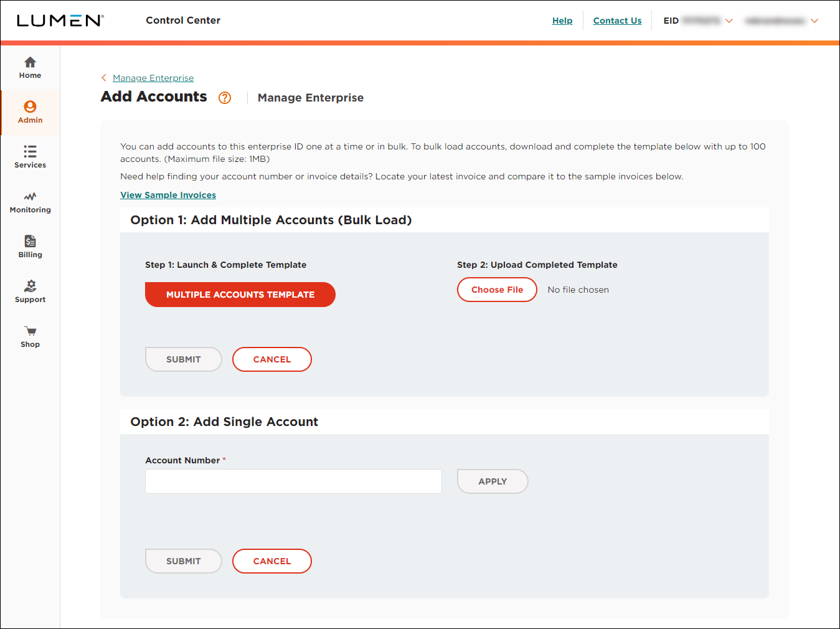The width and height of the screenshot is (840, 629).
Task: Click the 'Option 2: Add Single Account' heading
Action: (224, 422)
